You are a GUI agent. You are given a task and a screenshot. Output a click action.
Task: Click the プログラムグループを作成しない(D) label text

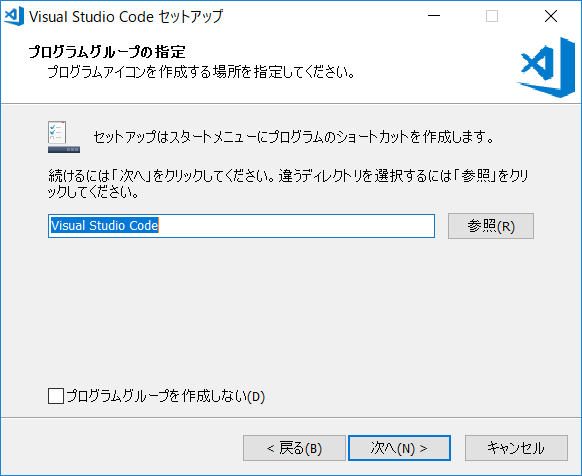point(166,396)
